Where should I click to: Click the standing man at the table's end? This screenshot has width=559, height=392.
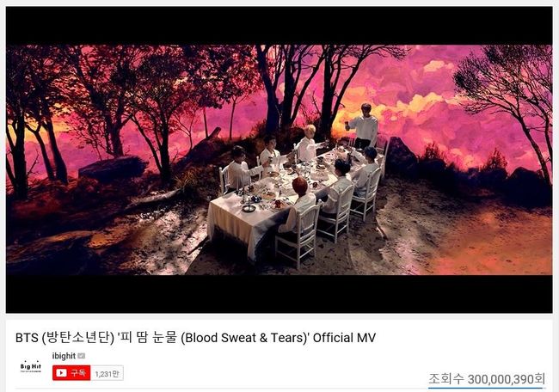click(x=364, y=126)
